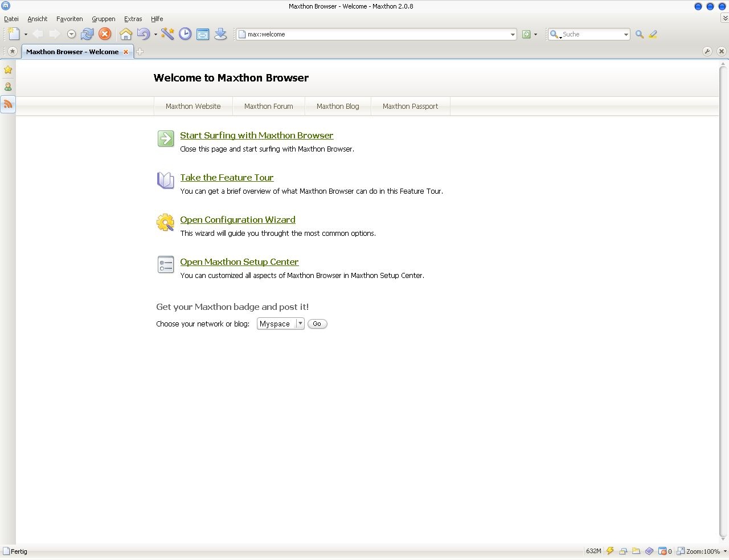Screen dimensions: 729x560
Task: Open the Maxthon Blog tab
Action: click(338, 107)
